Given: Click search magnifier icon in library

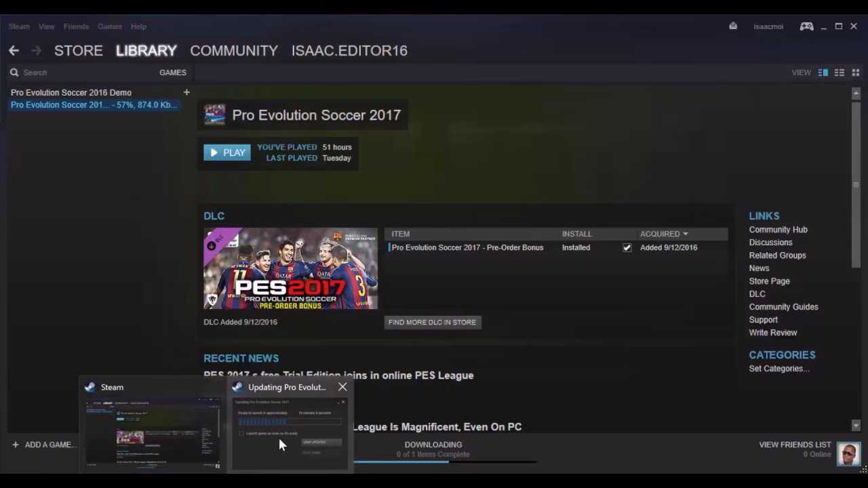Looking at the screenshot, I should point(14,73).
